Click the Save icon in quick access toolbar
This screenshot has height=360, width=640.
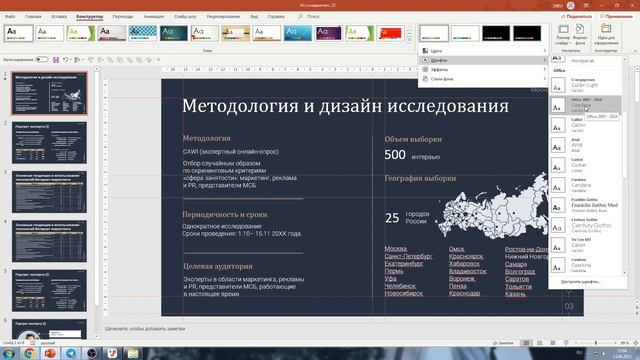click(x=56, y=60)
